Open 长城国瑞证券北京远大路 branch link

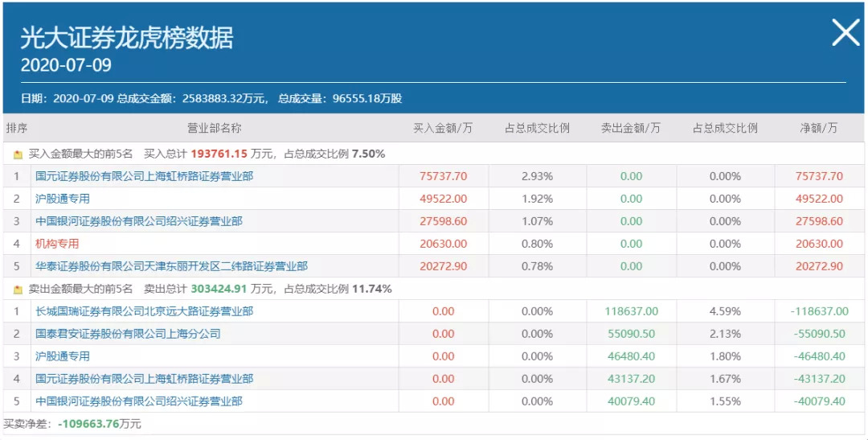(144, 311)
